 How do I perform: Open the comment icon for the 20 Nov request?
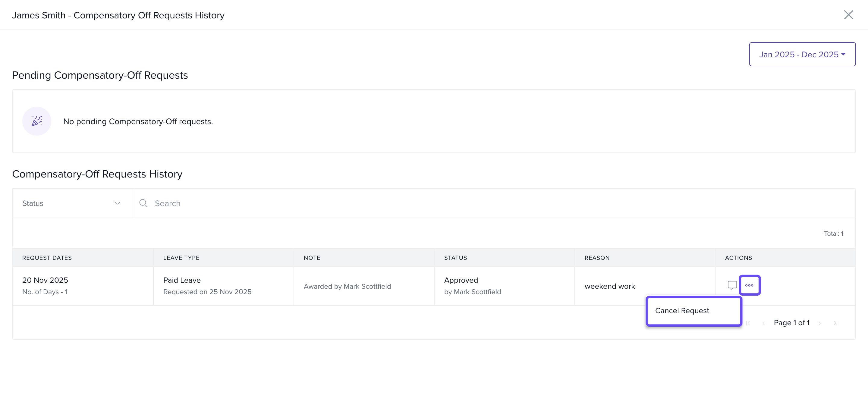point(732,285)
